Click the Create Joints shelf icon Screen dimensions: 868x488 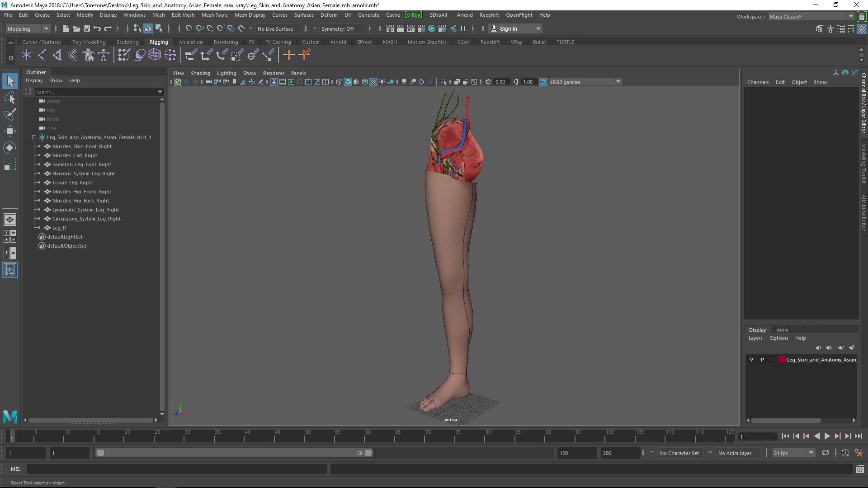42,55
